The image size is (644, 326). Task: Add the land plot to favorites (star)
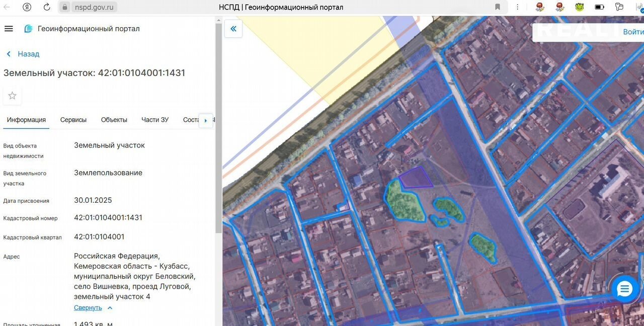[13, 96]
